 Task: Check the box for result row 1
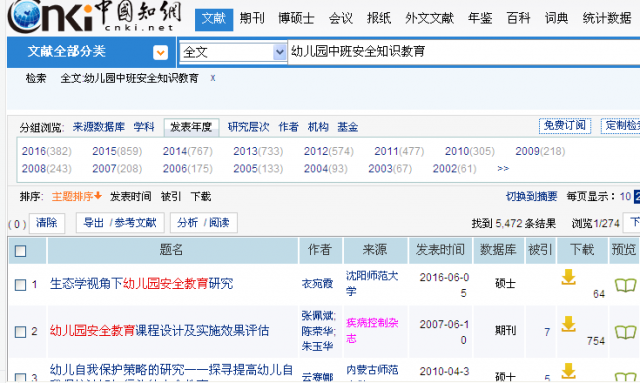20,285
